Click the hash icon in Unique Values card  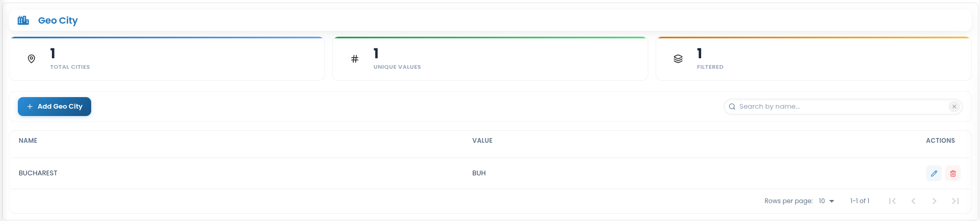(355, 59)
